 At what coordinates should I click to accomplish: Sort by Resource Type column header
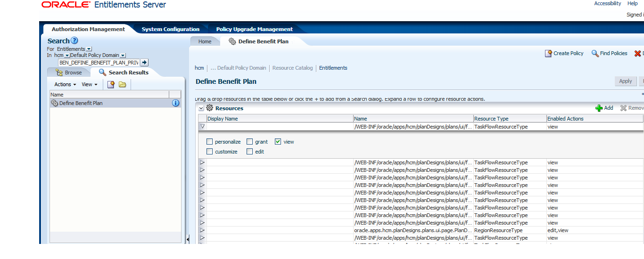pos(510,119)
